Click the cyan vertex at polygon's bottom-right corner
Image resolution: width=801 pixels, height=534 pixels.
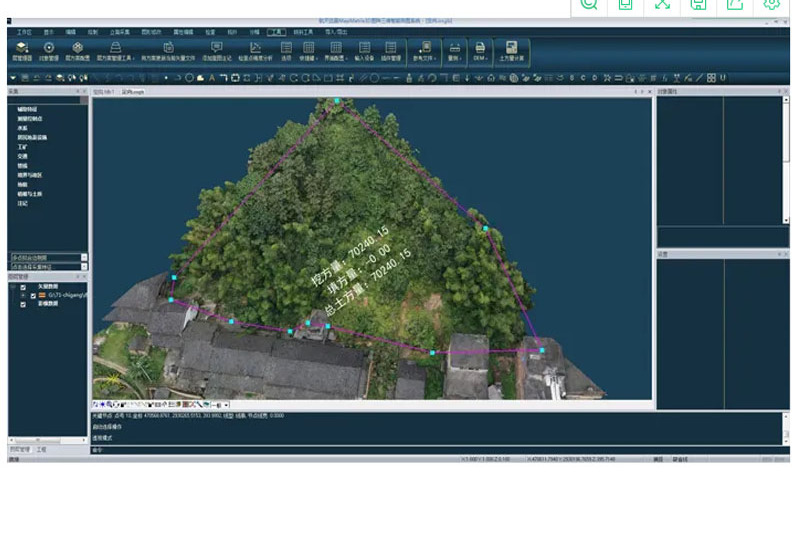tap(542, 350)
